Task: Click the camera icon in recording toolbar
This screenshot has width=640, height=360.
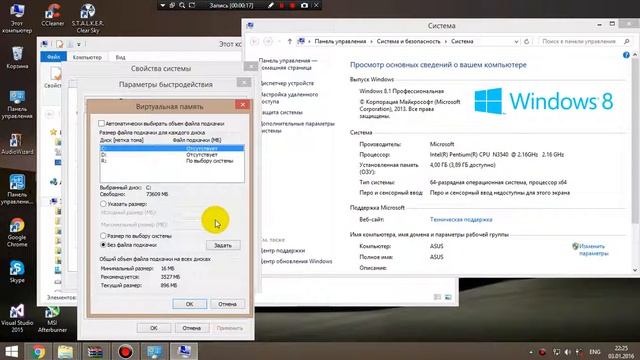Action: pyautogui.click(x=304, y=5)
